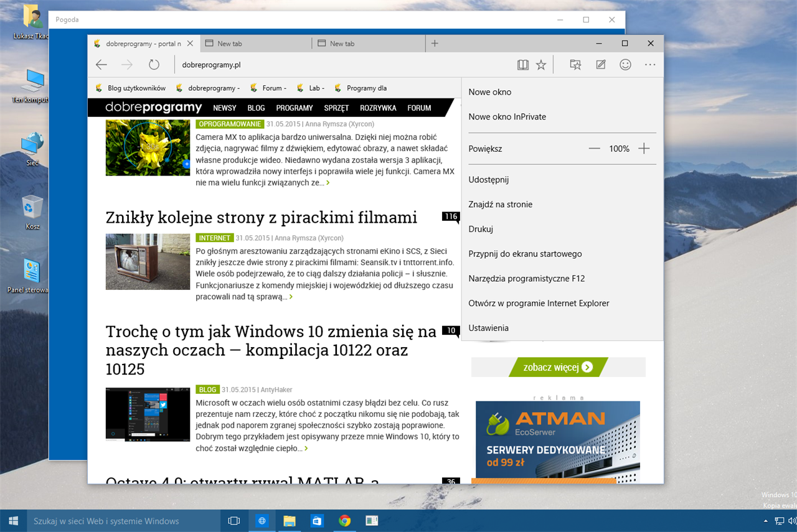The height and width of the screenshot is (532, 797).
Task: Open the television article thumbnail
Action: click(148, 262)
